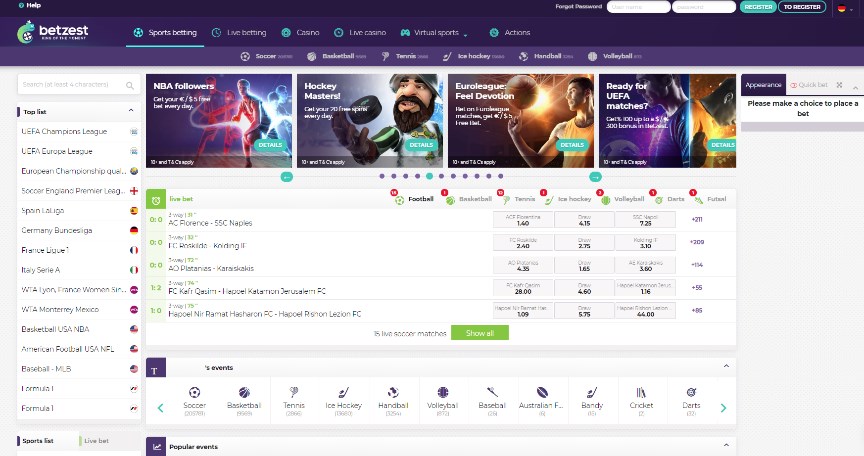Select Ice hockey in purple sports bar
This screenshot has width=864, height=456.
[474, 56]
